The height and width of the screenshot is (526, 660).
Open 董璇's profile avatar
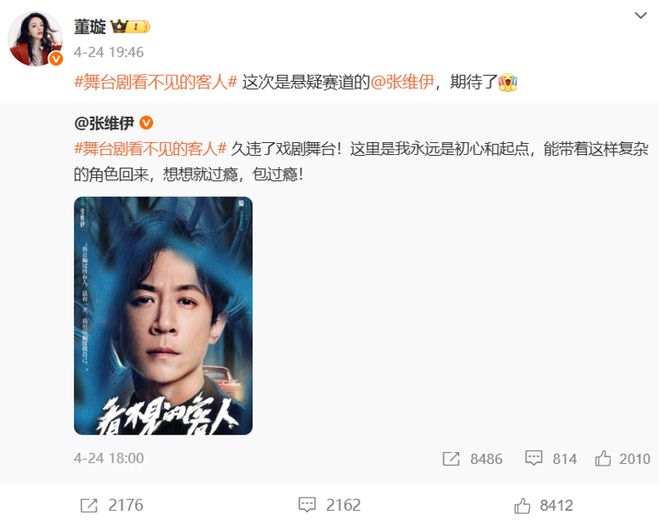tap(36, 39)
